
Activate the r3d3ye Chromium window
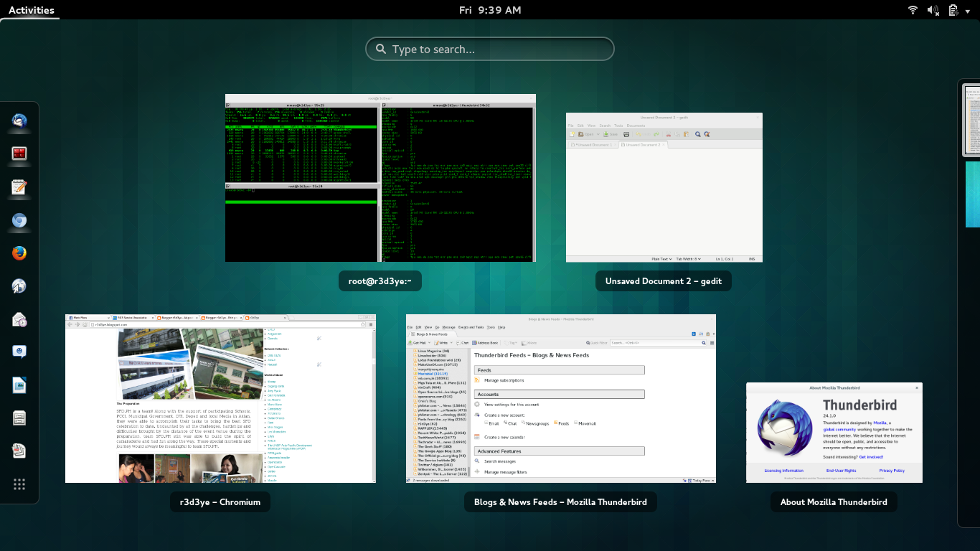pos(220,398)
